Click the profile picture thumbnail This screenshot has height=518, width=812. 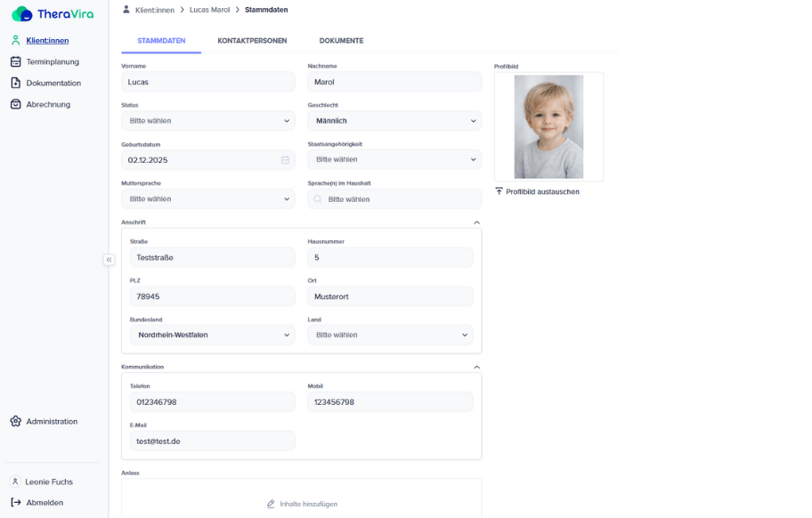[x=548, y=126]
